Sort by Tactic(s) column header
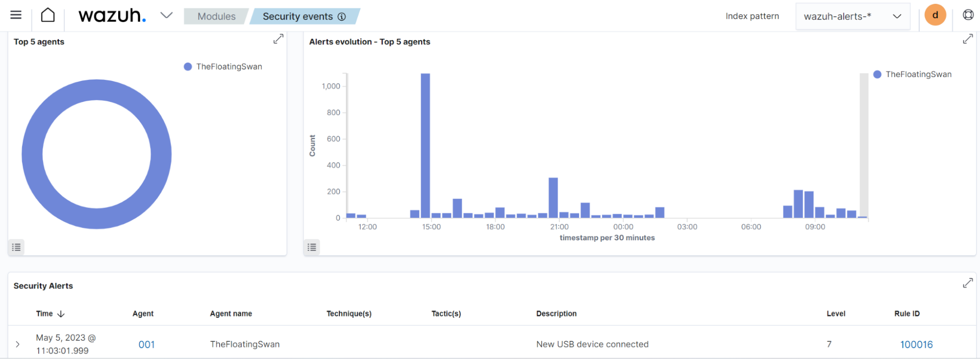Viewport: 980px width, 359px height. point(446,314)
